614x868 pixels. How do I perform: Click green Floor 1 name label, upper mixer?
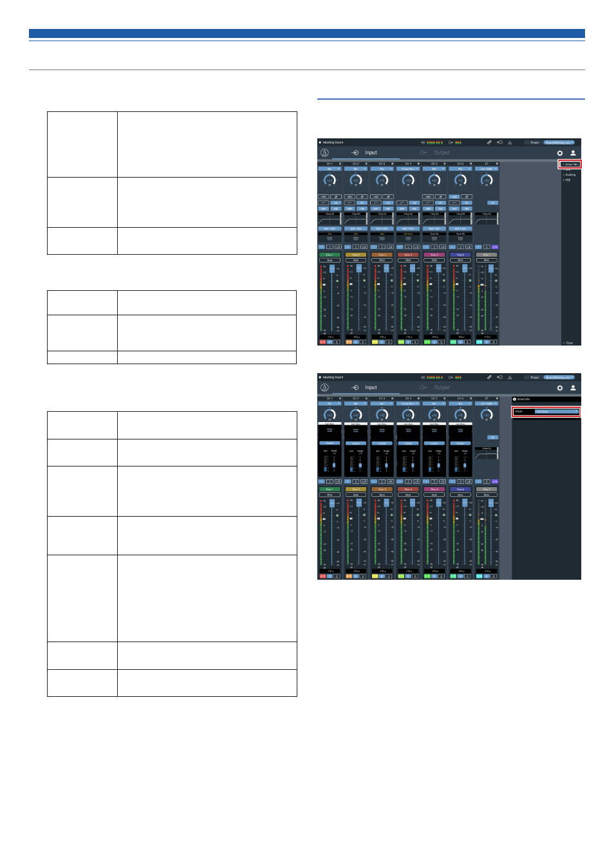pyautogui.click(x=330, y=255)
